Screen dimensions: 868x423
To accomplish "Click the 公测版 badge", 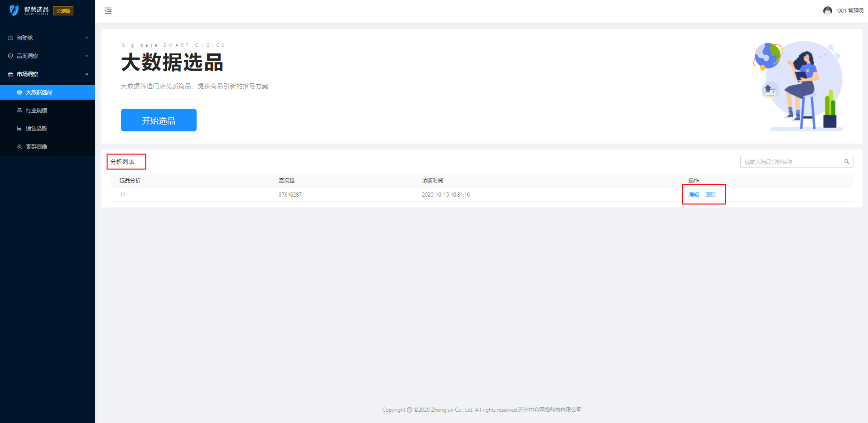I will coord(63,11).
